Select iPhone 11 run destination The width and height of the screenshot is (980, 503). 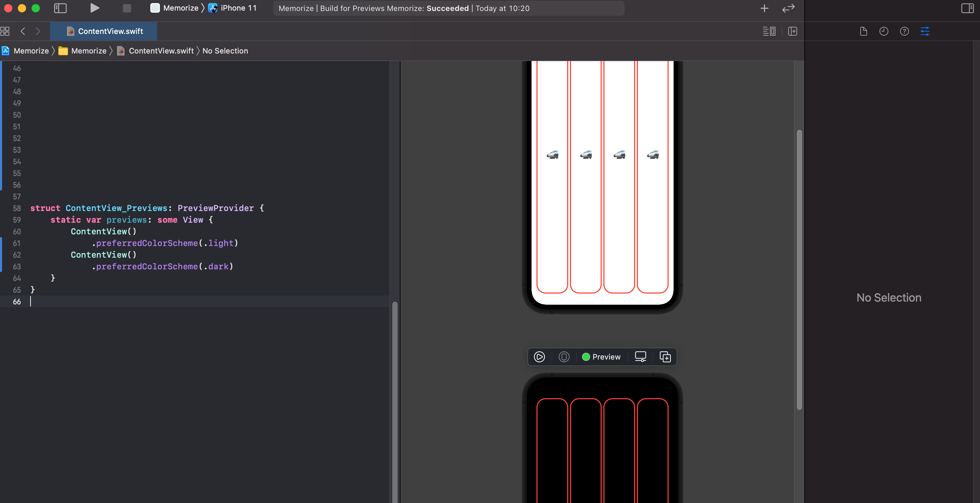[x=233, y=8]
